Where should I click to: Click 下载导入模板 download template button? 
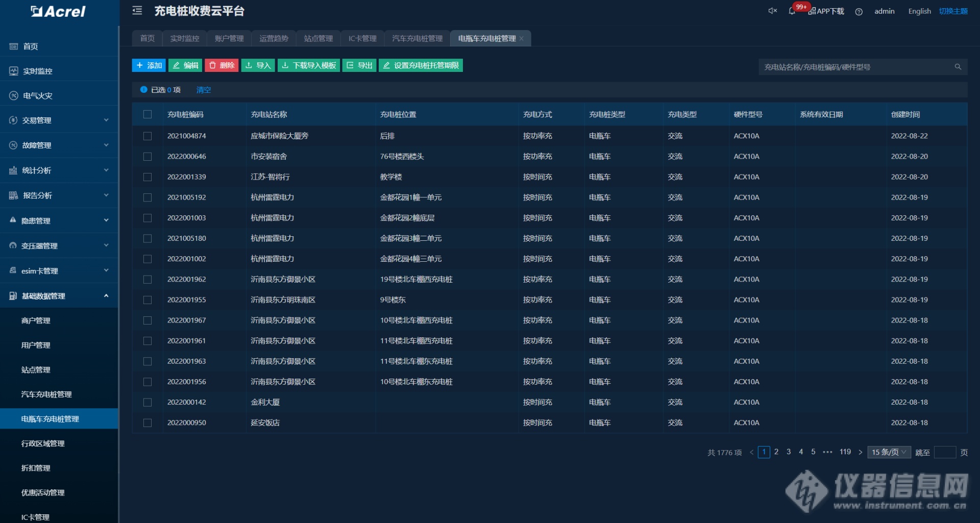tap(308, 65)
